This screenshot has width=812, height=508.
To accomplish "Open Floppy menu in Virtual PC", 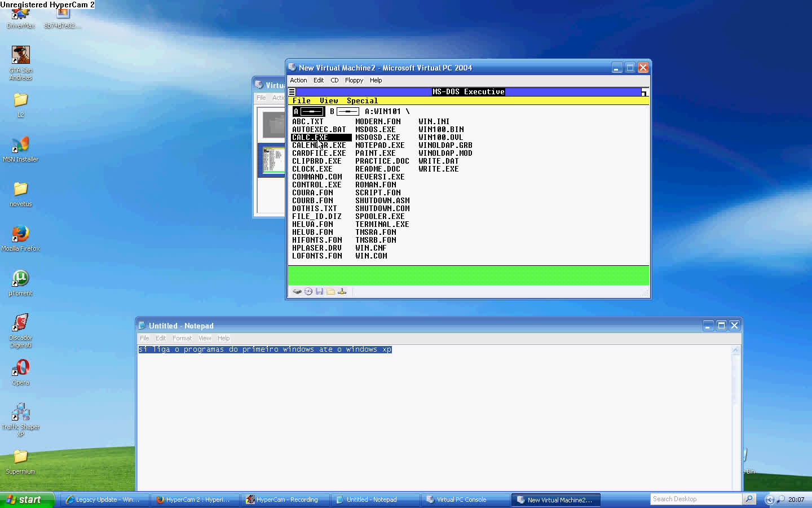I will click(354, 80).
